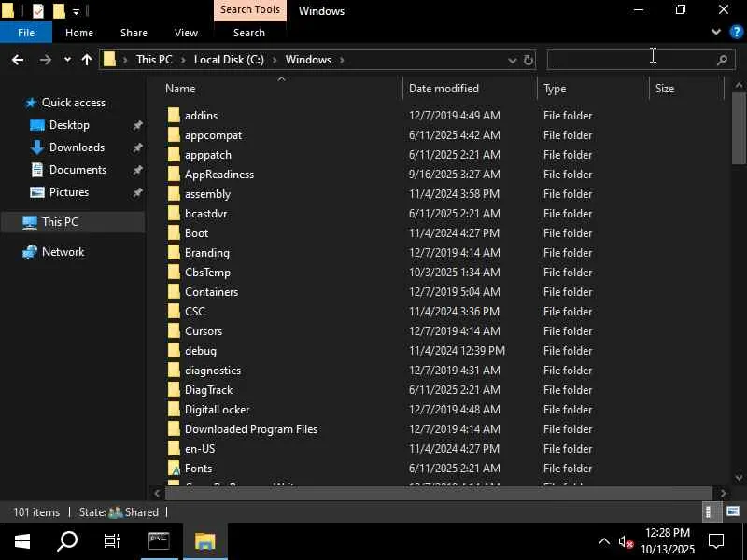
Task: Click the Windows breadcrumb segment
Action: pos(308,60)
